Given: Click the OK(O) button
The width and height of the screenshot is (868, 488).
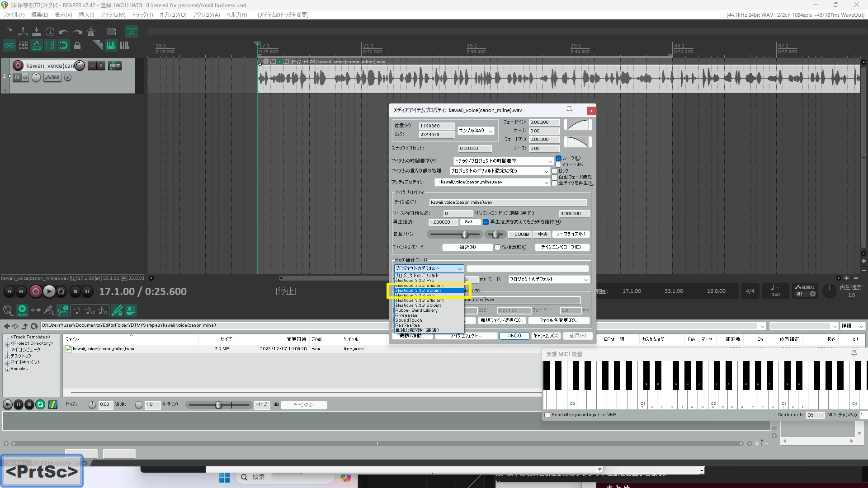Looking at the screenshot, I should coord(514,336).
